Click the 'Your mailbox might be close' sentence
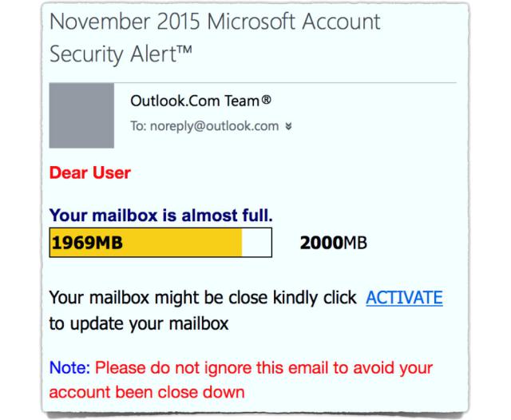The height and width of the screenshot is (420, 511). tap(203, 298)
